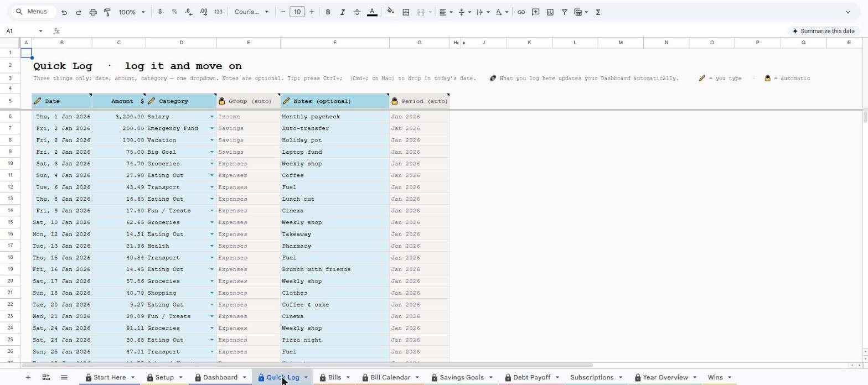
Task: Click the horizontal scrollbar thumb
Action: point(307,365)
